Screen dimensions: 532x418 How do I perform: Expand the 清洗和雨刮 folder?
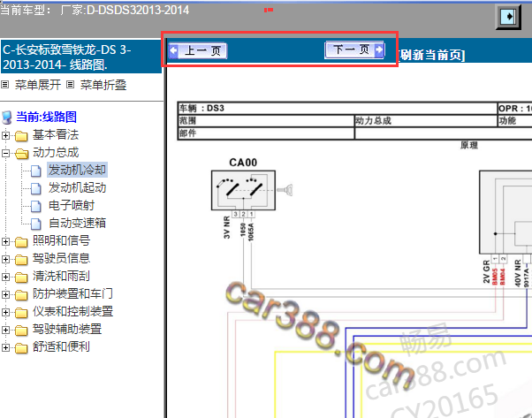pyautogui.click(x=5, y=277)
